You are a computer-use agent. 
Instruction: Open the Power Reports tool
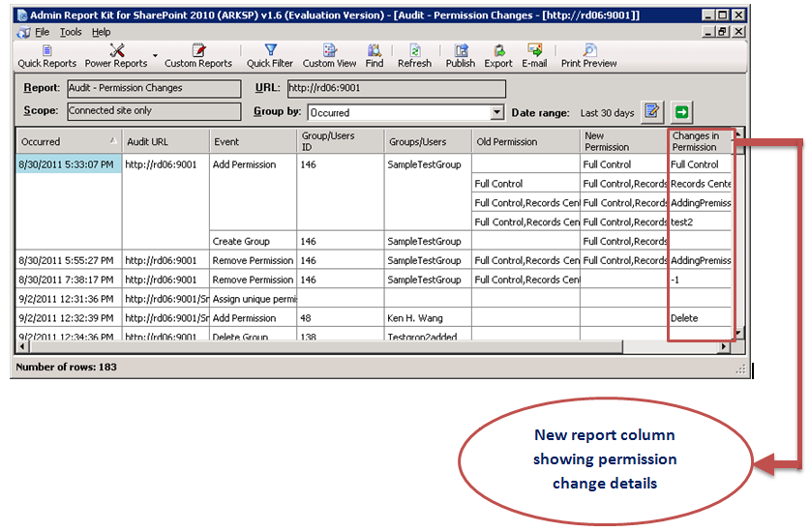[x=116, y=57]
